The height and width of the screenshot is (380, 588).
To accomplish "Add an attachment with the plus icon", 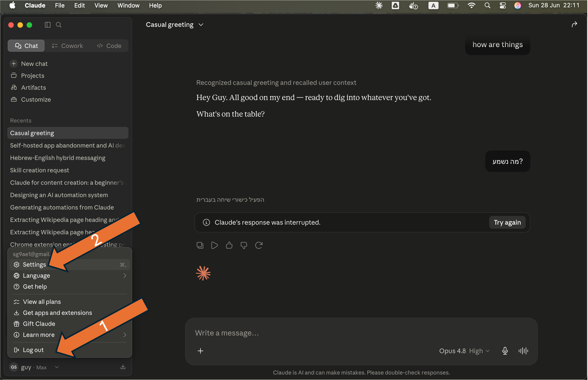I will 201,351.
